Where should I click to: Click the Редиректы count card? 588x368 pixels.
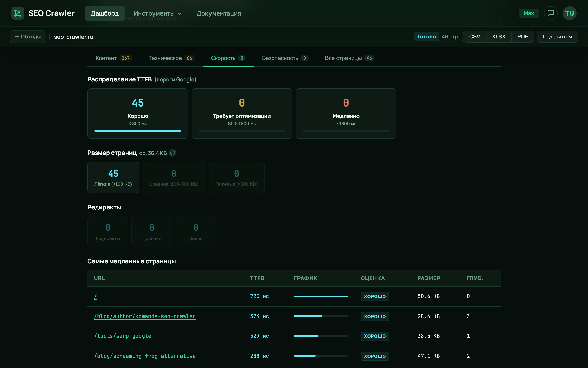click(x=108, y=231)
